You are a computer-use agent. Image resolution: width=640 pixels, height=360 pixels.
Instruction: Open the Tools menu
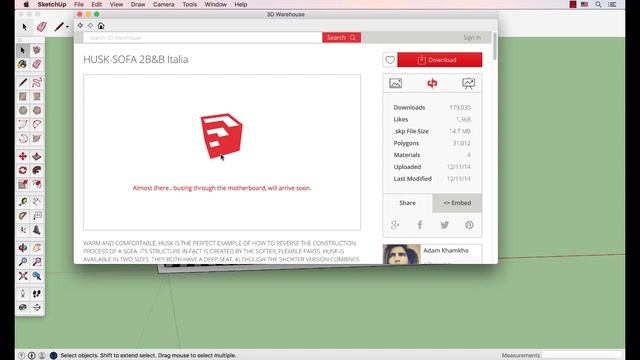[x=189, y=4]
